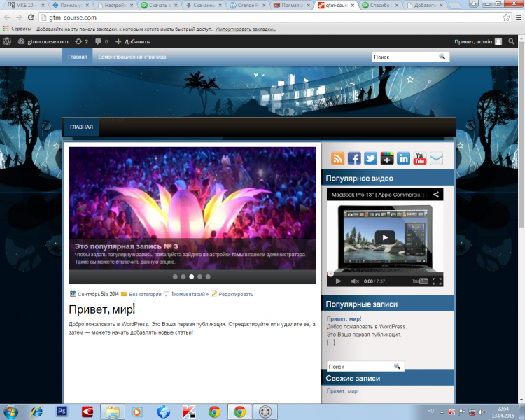The height and width of the screenshot is (420, 525).
Task: Switch to the Спасибо browser tab
Action: pyautogui.click(x=380, y=6)
